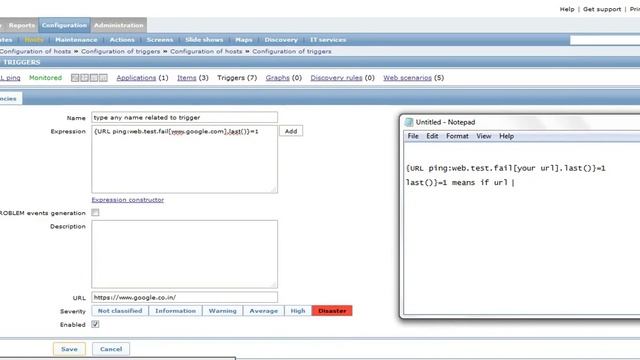Select the Configuration tab

64,25
